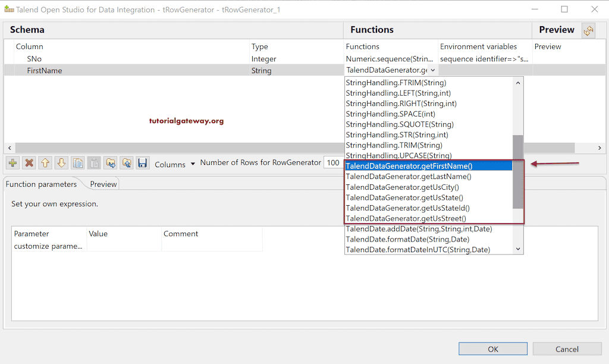Maximize the tRowGenerator window
The image size is (609, 364).
coord(564,9)
